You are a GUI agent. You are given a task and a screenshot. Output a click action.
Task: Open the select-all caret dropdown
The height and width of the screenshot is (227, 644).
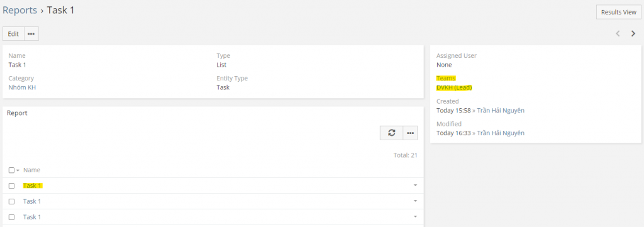[x=18, y=170]
